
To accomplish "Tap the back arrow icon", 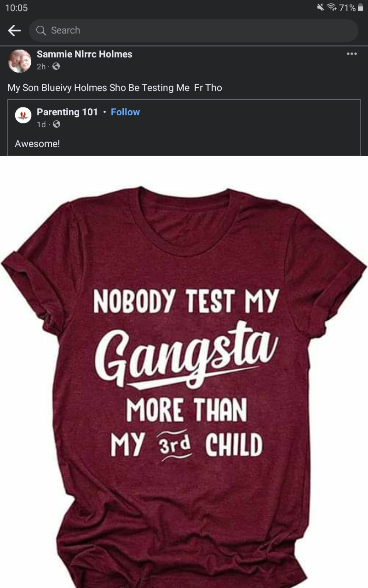I will click(x=14, y=30).
